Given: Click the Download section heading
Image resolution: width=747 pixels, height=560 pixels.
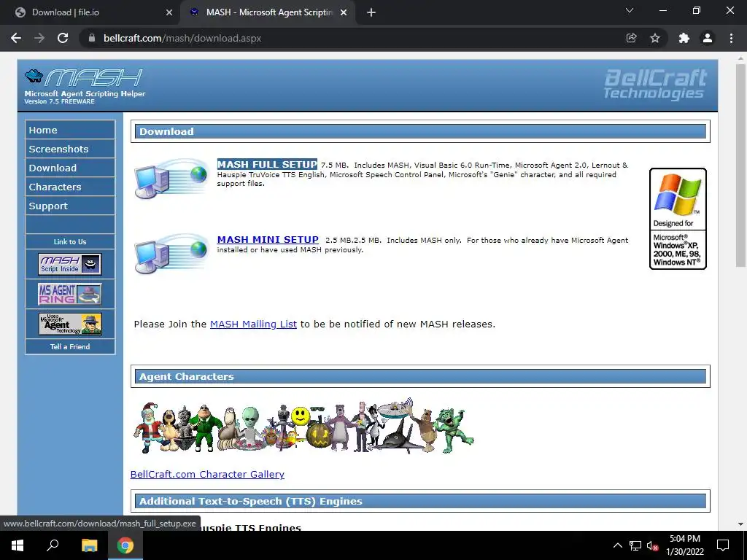Looking at the screenshot, I should pos(420,131).
